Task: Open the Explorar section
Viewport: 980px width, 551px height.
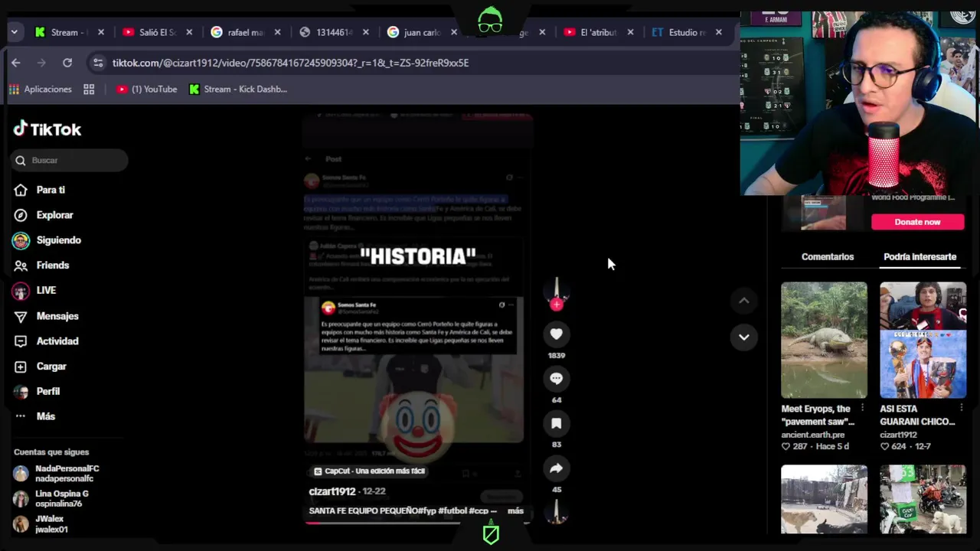Action: coord(54,215)
